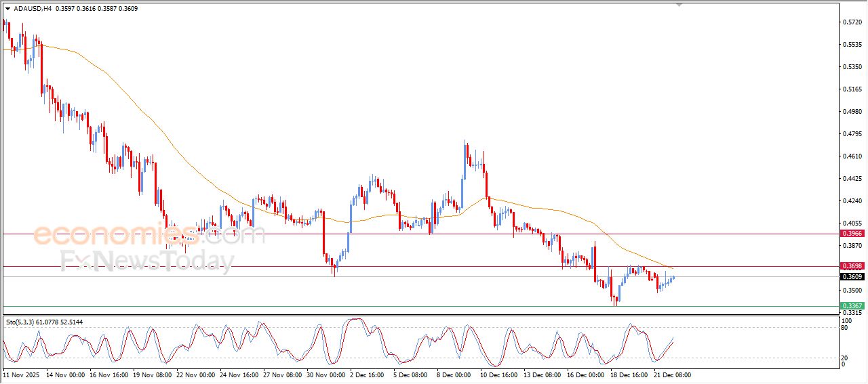Click the 21 Dec 08:00 time label
Viewport: 868px width, 384px height.
tap(672, 375)
